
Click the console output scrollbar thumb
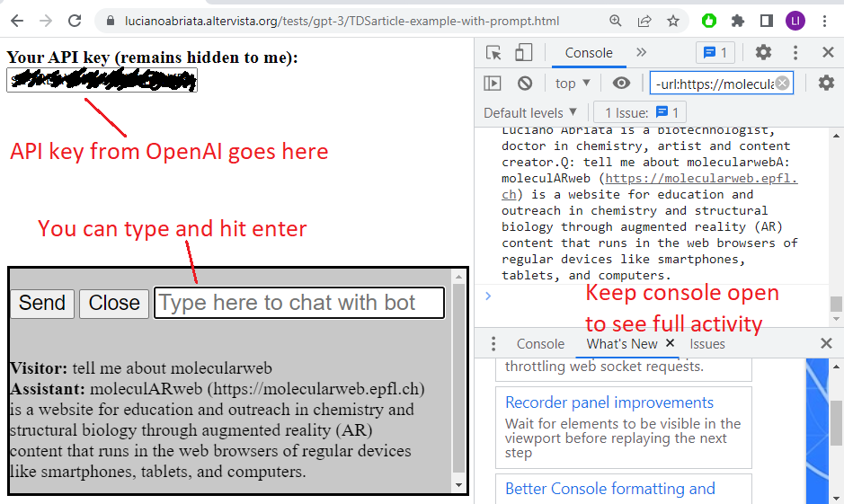point(836,304)
